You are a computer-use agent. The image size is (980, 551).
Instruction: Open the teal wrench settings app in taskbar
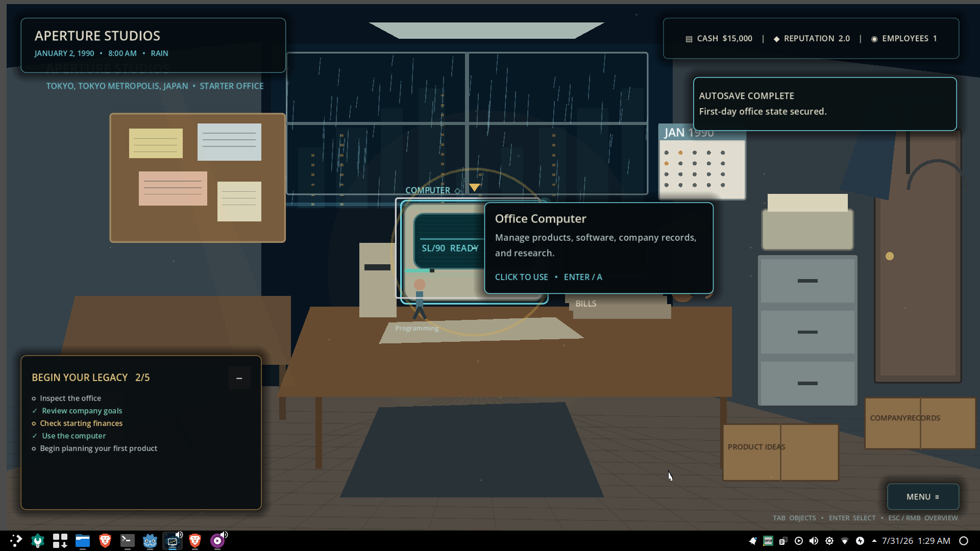pos(38,541)
